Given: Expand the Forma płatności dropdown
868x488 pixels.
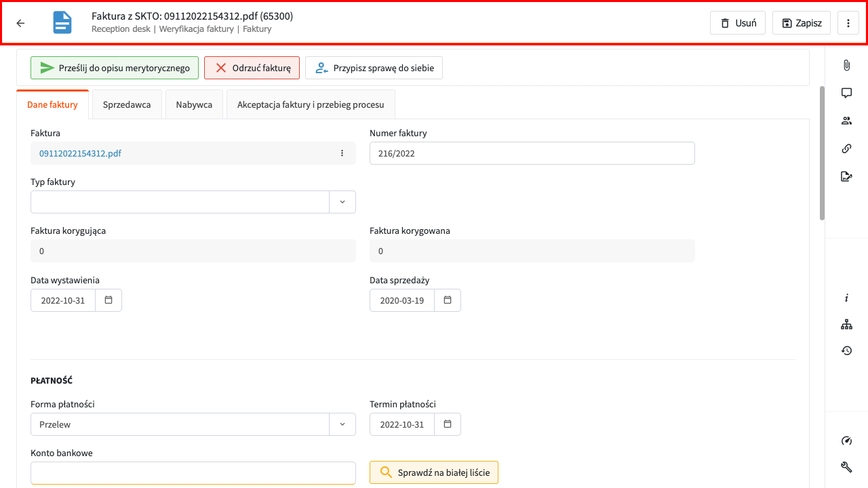Looking at the screenshot, I should click(x=342, y=424).
